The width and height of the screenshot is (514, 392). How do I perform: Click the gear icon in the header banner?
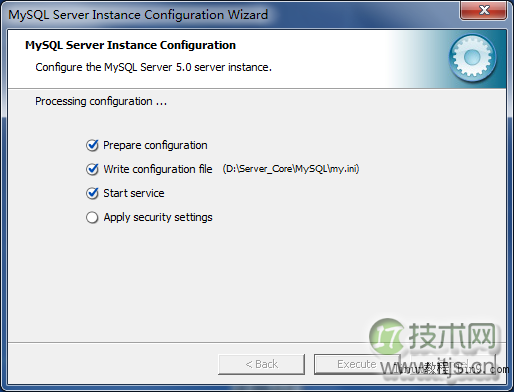pyautogui.click(x=472, y=58)
